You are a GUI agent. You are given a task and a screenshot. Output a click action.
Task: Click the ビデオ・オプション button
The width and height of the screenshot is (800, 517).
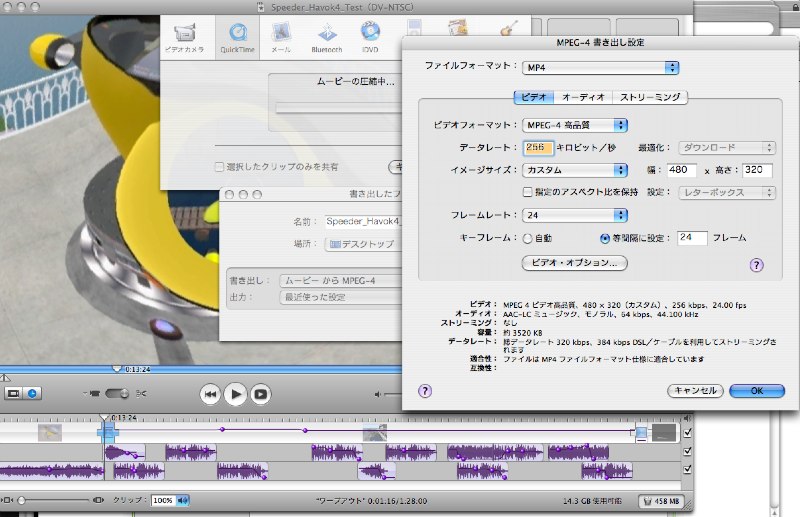pos(574,263)
